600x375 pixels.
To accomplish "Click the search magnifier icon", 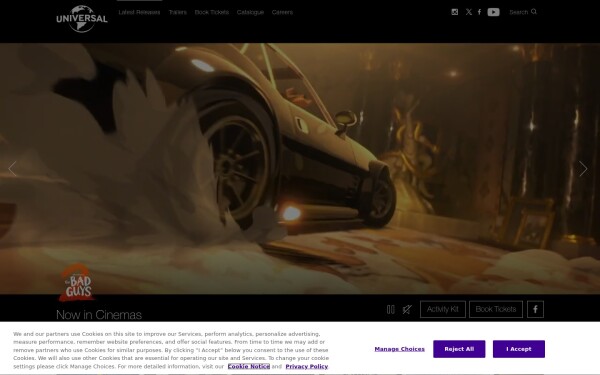I will click(534, 12).
